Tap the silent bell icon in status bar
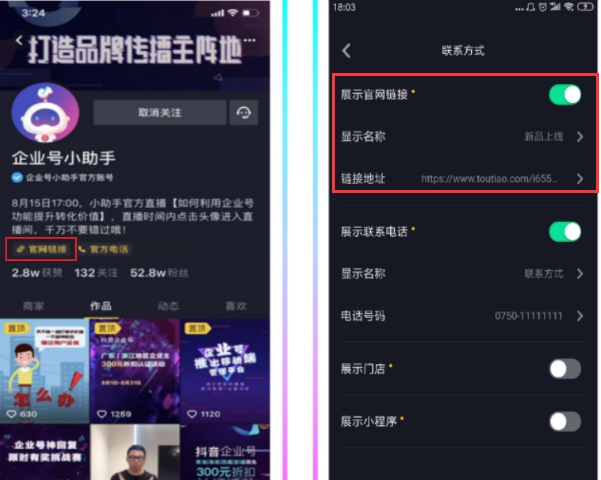Viewport: 601px width, 480px height. [531, 7]
